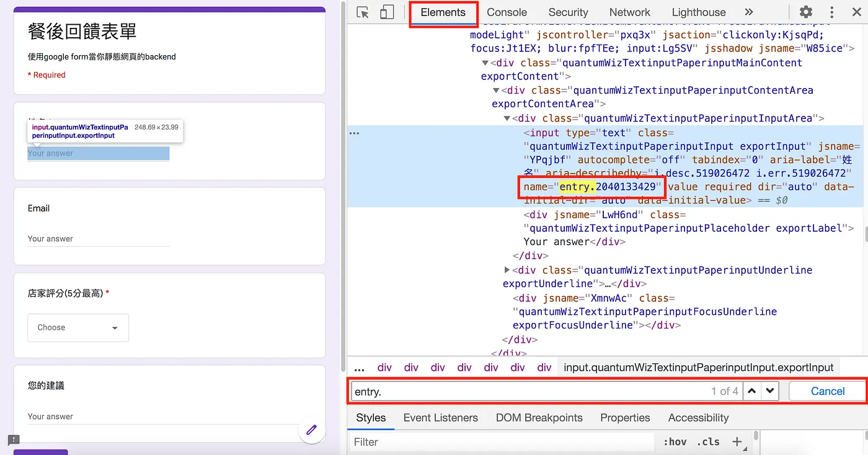
Task: Open the Event Listeners sub-tab
Action: click(x=441, y=418)
